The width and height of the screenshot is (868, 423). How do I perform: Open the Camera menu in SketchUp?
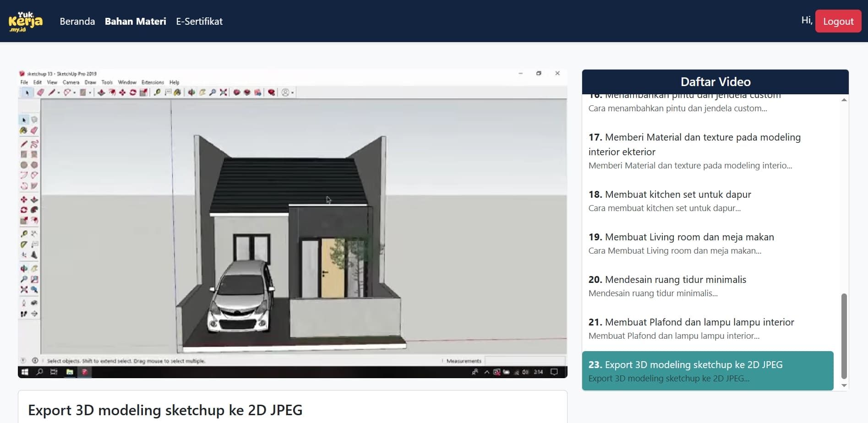pyautogui.click(x=71, y=82)
